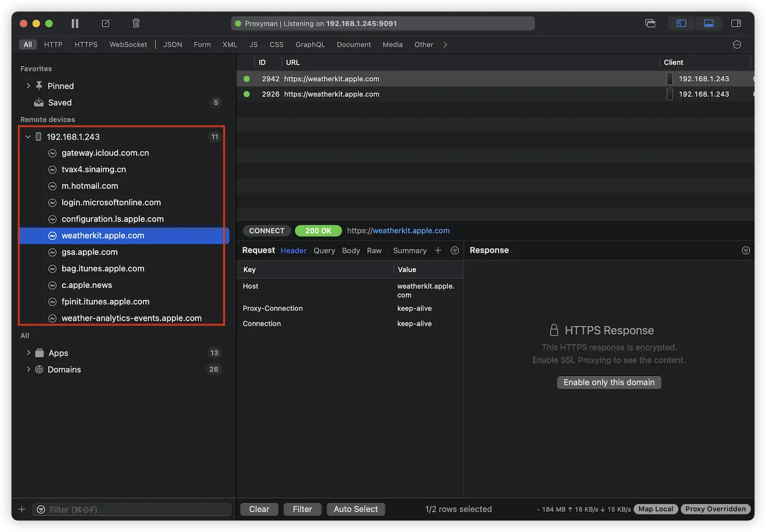Click the phone icon for 192.168.1.243 device
The height and width of the screenshot is (532, 766).
[38, 137]
